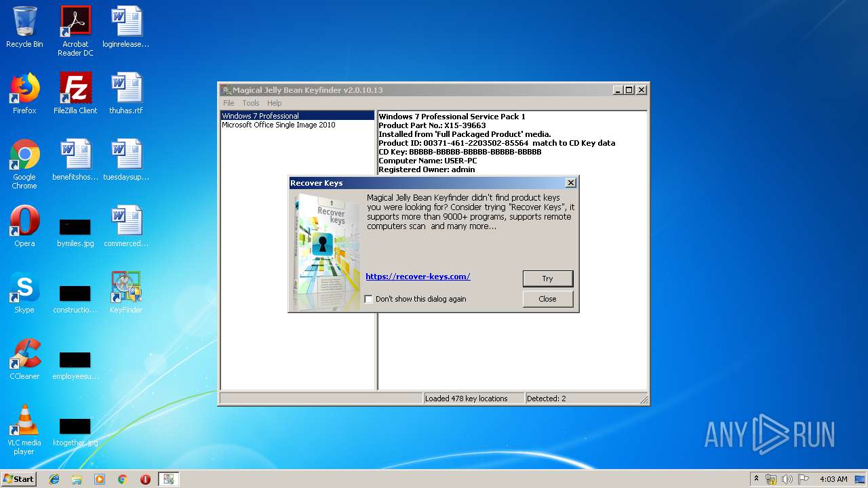Open the KeyFinder desktop shortcut
Screen dimensions: 868x488
126,293
